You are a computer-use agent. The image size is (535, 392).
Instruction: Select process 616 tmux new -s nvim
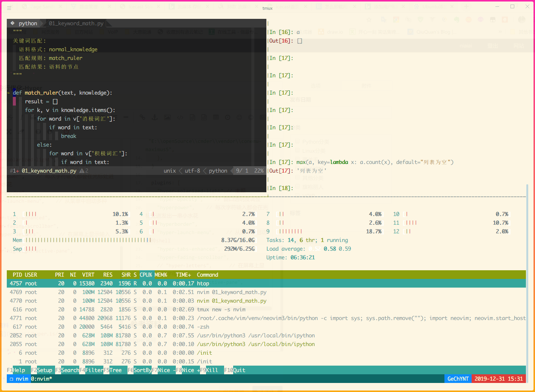(266, 309)
